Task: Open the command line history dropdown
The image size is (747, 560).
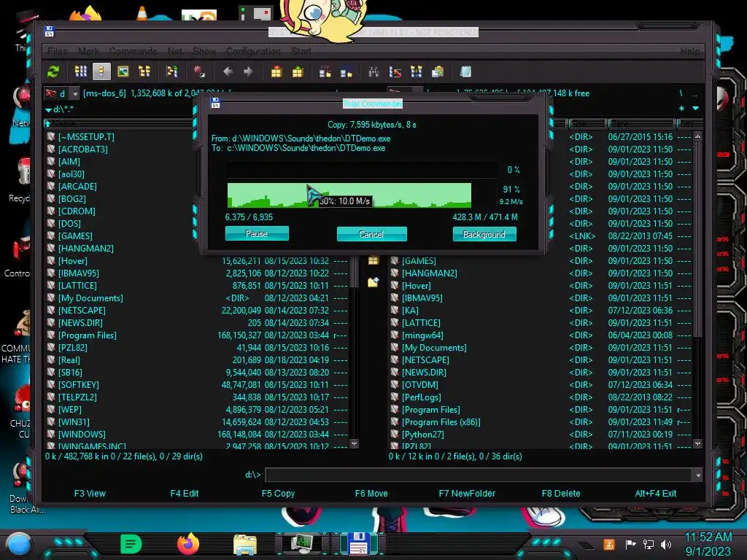Action: [x=697, y=475]
